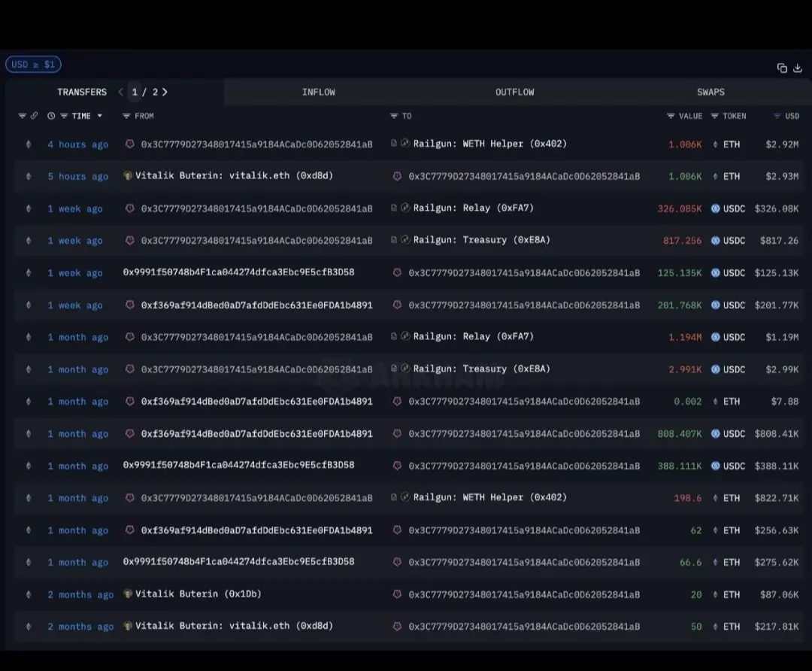The height and width of the screenshot is (671, 812).
Task: Click the USD amount $7.88
Action: click(x=784, y=401)
